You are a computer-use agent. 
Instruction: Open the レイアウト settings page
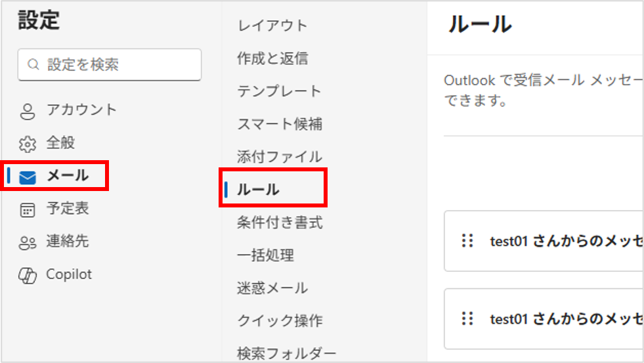(x=272, y=26)
